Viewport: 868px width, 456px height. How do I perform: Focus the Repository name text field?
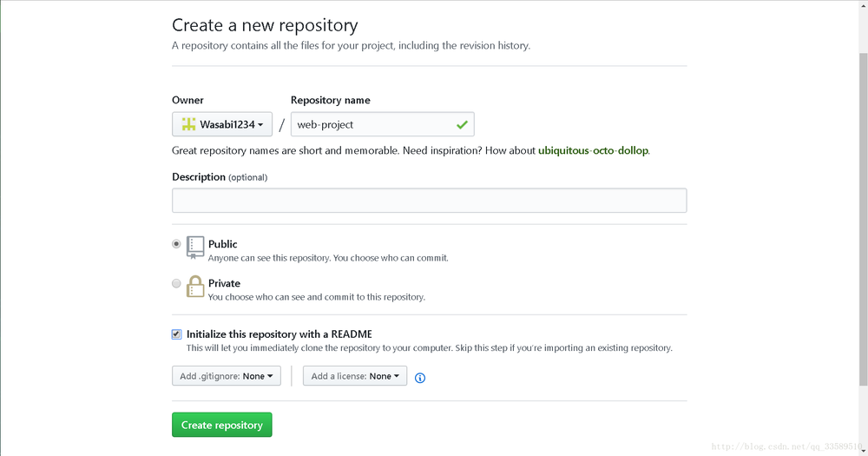pos(373,124)
